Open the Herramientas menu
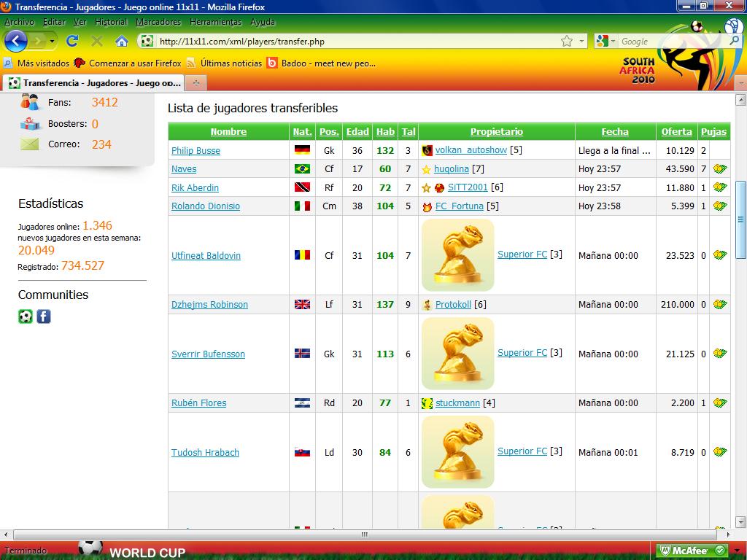Screen dimensions: 747x560 (x=215, y=22)
